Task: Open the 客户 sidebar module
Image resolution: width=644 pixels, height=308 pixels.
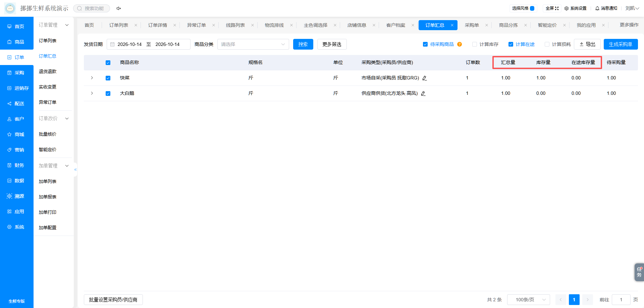Action: (17, 119)
